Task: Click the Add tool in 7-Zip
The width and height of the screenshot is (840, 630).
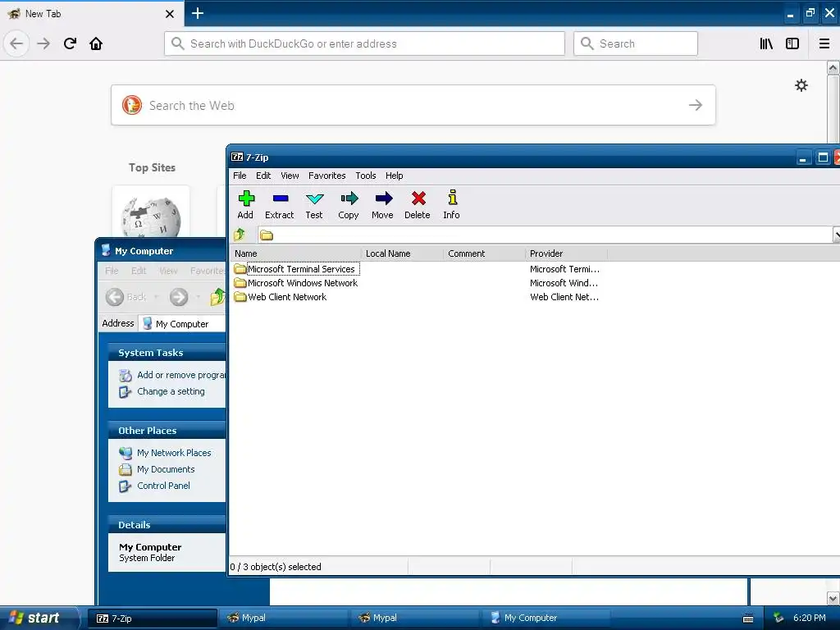Action: 245,204
